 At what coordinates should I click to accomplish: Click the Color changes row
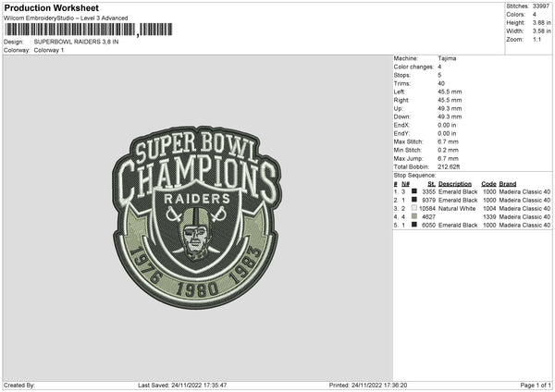(418, 67)
